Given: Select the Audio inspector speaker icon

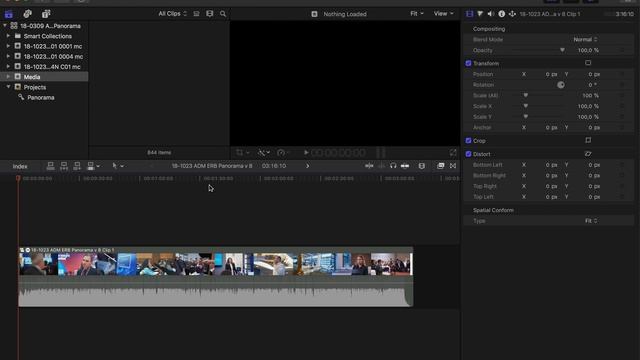Looking at the screenshot, I should click(491, 14).
